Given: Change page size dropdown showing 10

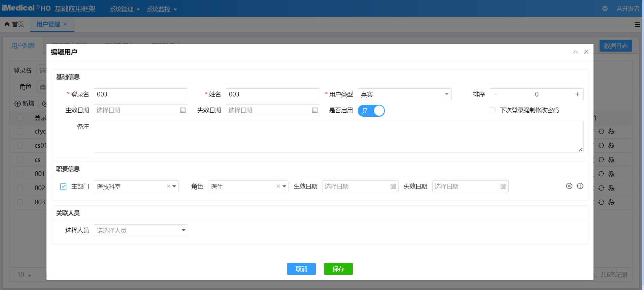Looking at the screenshot, I should point(24,275).
